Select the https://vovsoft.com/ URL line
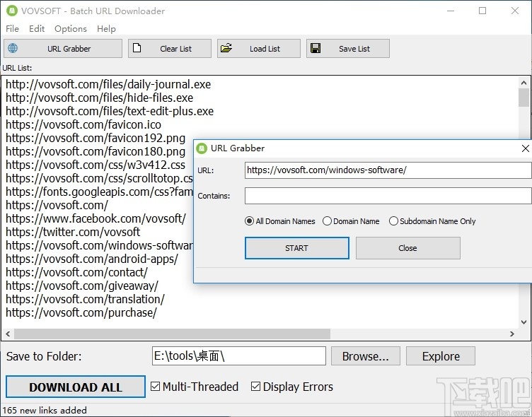The image size is (532, 417). 57,205
